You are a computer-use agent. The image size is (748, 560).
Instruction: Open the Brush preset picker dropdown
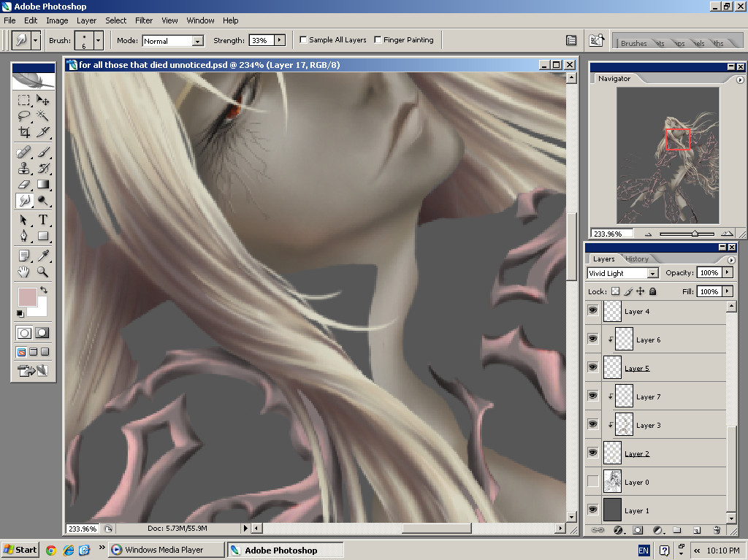(x=99, y=41)
